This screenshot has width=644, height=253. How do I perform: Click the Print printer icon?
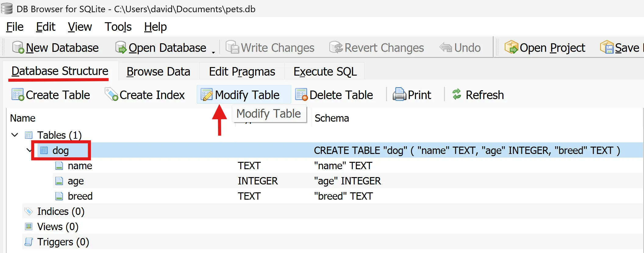point(399,95)
